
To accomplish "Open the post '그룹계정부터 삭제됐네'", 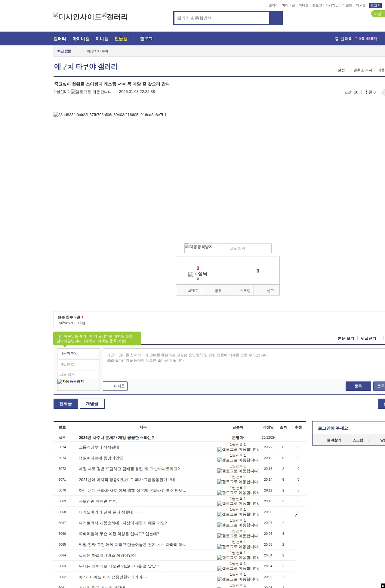I will click(x=99, y=447).
